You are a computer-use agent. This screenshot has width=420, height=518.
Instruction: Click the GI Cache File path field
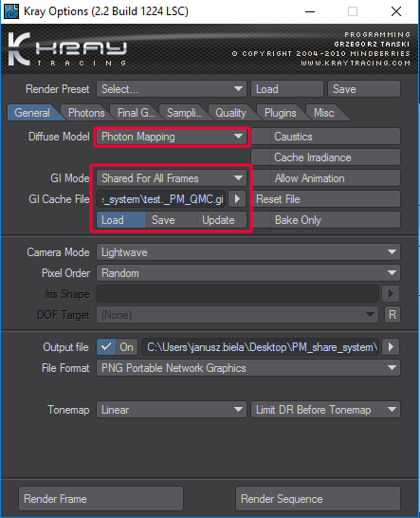(161, 199)
